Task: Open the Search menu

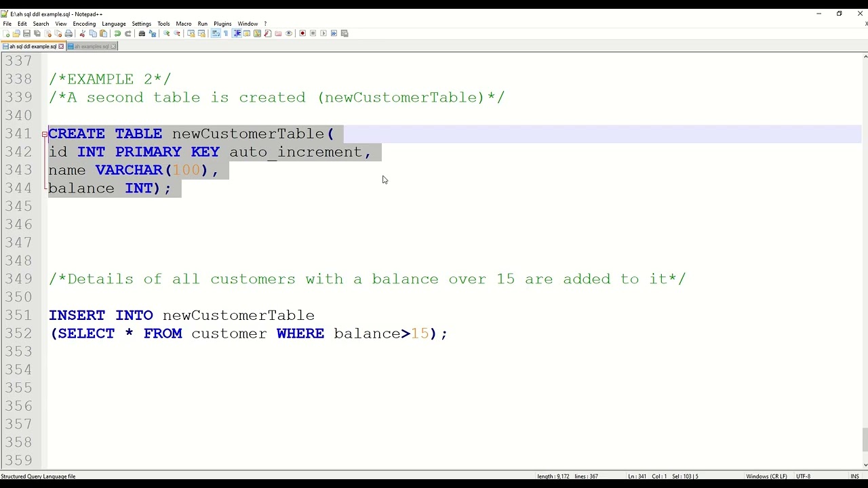Action: point(41,24)
